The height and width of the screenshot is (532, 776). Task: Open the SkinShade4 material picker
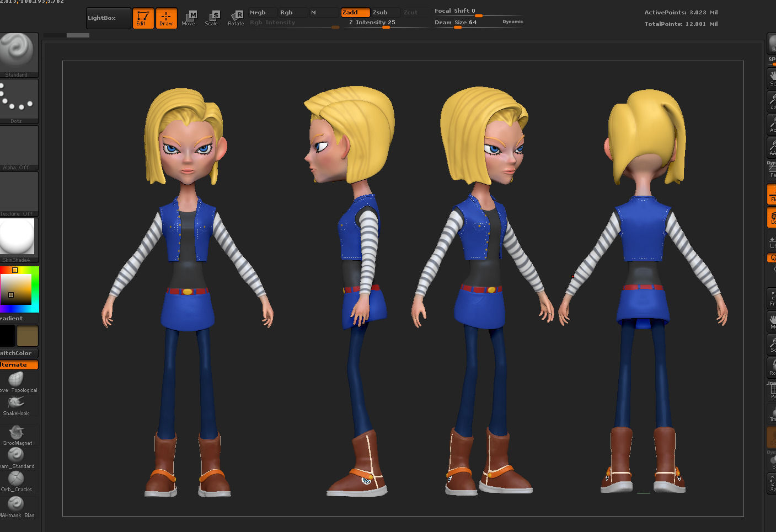19,240
